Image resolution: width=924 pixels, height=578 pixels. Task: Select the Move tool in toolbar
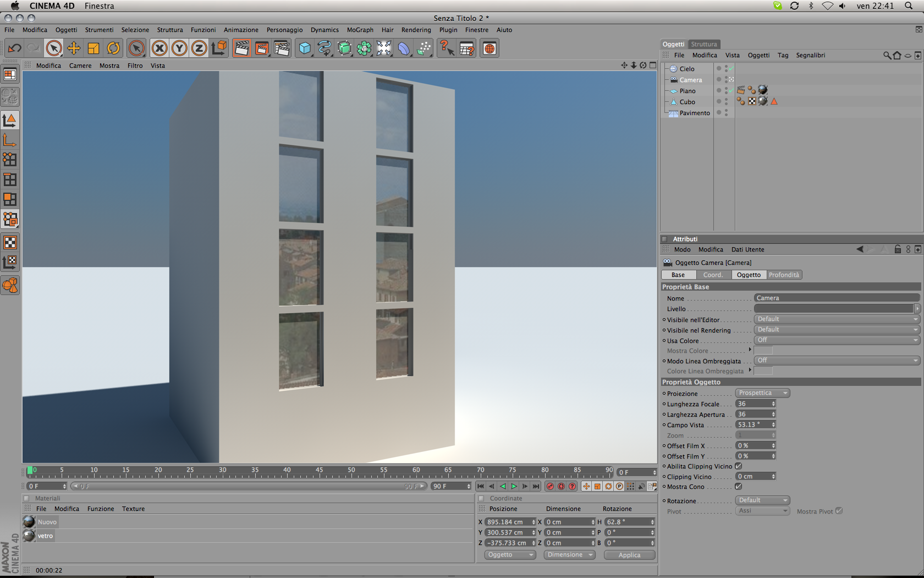(x=74, y=48)
